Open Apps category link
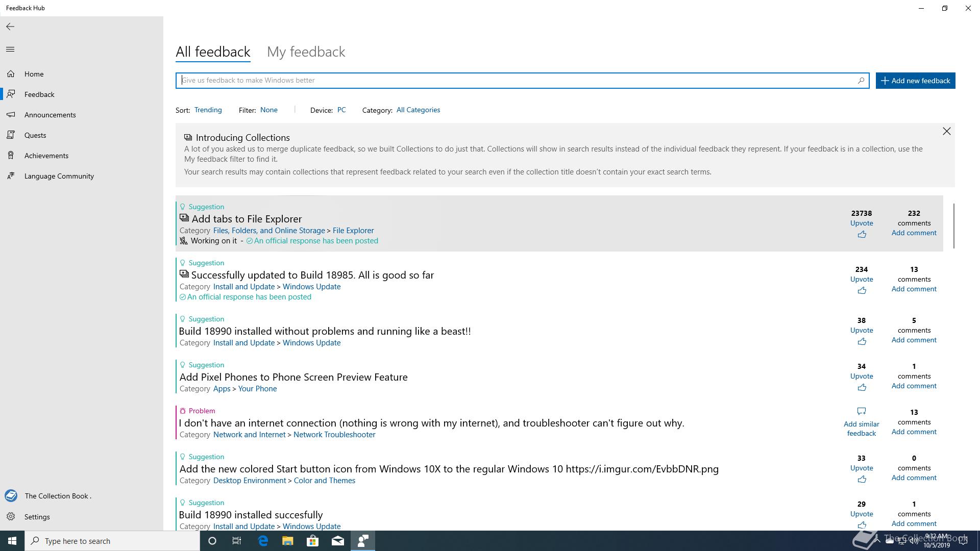Screen dimensions: 980x551 pos(222,389)
